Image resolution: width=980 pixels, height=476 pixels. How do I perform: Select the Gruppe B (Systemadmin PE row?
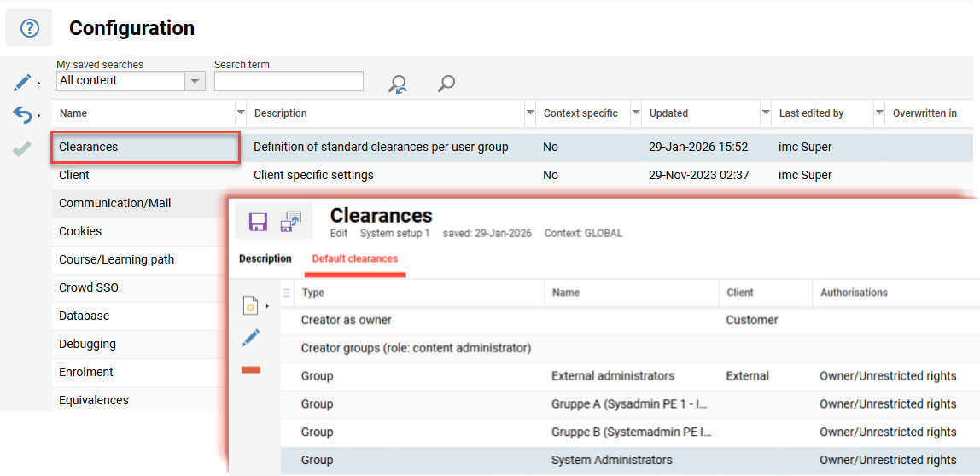coord(628,432)
